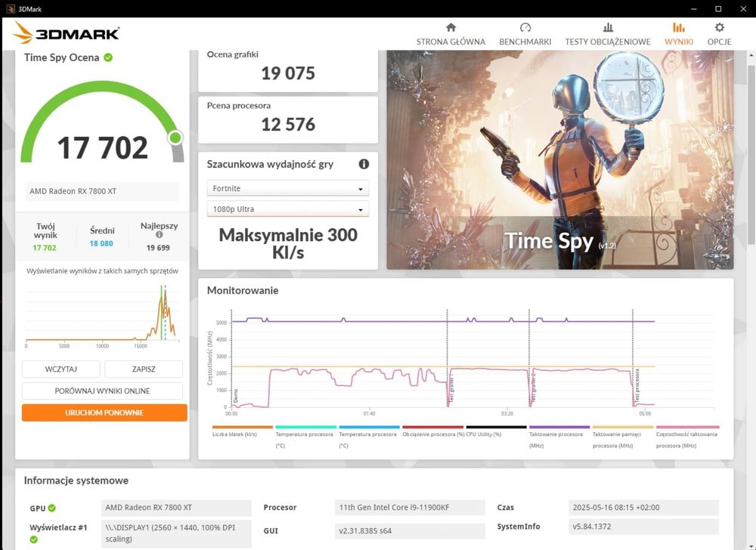Click display value \\.\DISPLAY1 2560 × 1440
The width and height of the screenshot is (756, 550).
coord(176,533)
